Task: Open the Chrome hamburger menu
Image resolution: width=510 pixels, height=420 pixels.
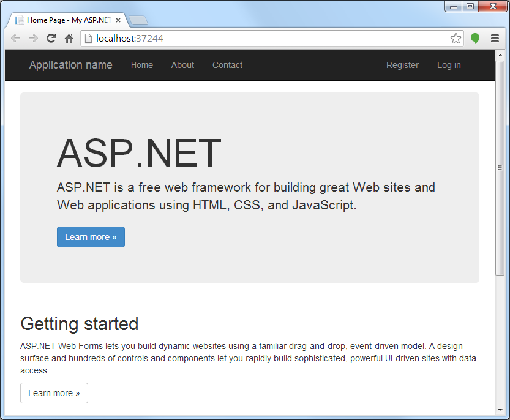Action: pyautogui.click(x=495, y=39)
